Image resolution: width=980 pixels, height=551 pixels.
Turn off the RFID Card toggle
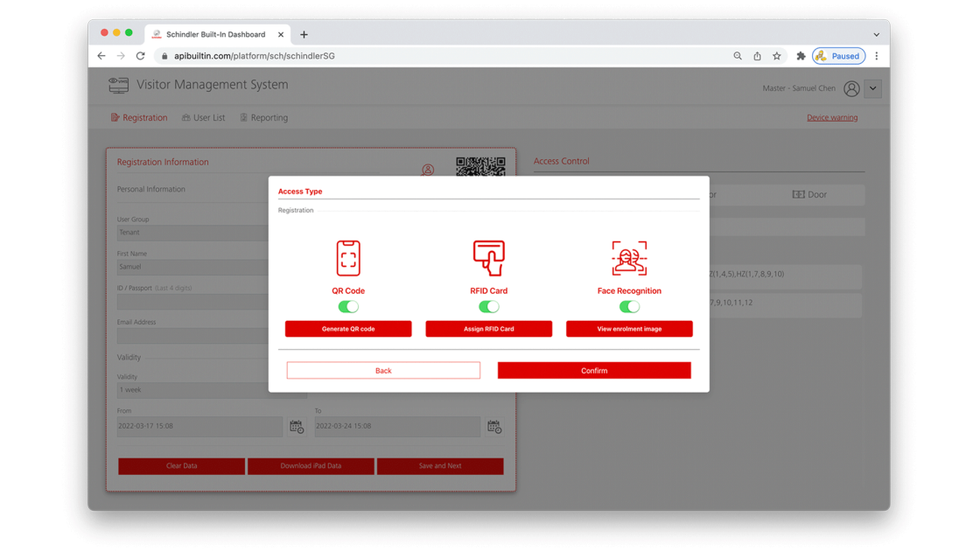[x=488, y=306]
